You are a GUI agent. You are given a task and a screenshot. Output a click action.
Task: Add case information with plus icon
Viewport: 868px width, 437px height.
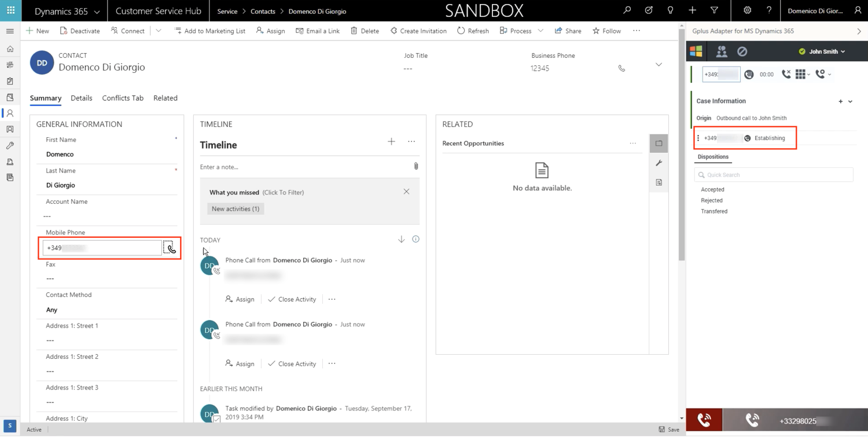[840, 101]
